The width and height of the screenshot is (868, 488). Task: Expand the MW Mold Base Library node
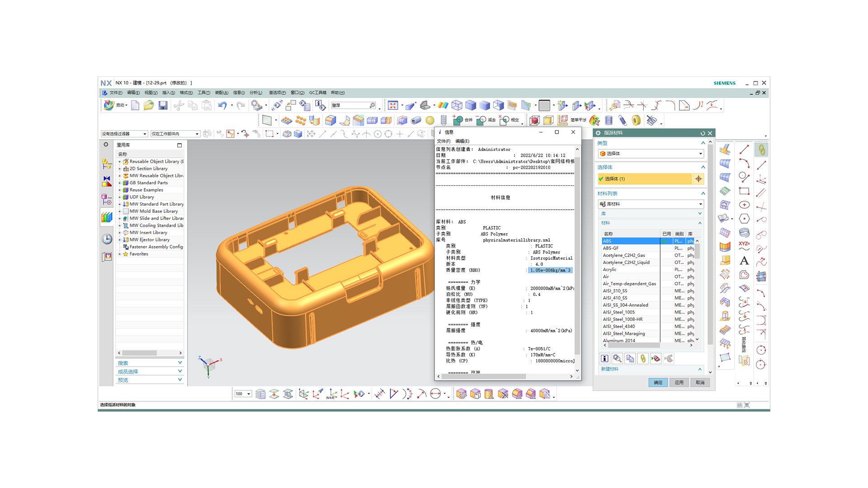pos(120,211)
